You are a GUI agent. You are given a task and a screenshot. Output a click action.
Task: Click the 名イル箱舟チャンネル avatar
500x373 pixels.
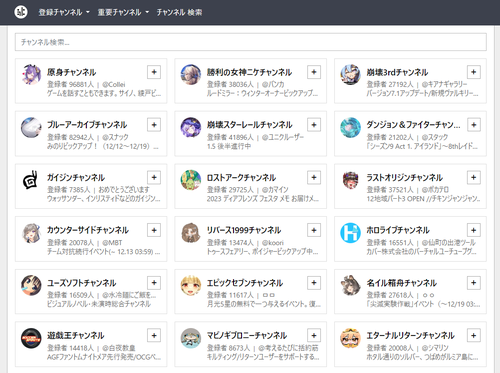pos(350,285)
